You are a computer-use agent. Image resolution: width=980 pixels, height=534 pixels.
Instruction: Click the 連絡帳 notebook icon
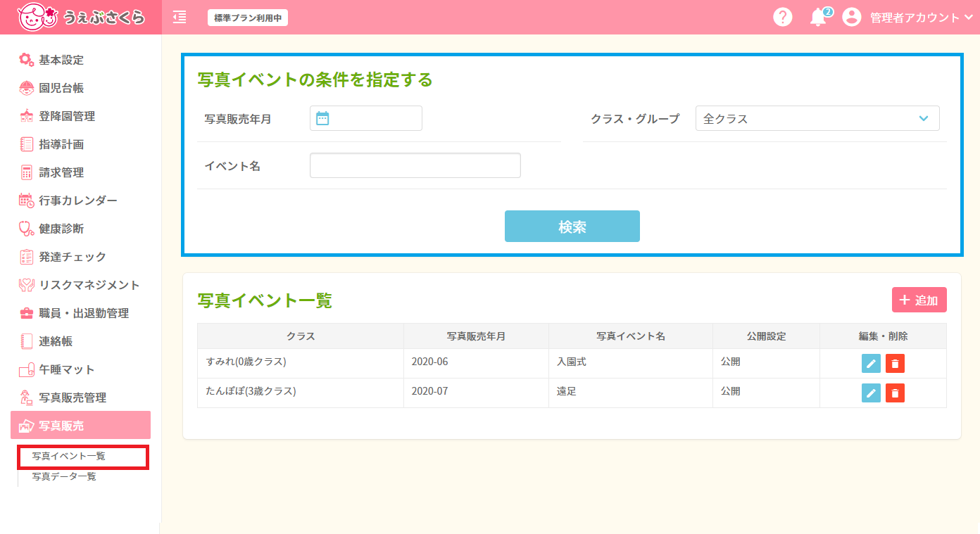click(x=26, y=341)
